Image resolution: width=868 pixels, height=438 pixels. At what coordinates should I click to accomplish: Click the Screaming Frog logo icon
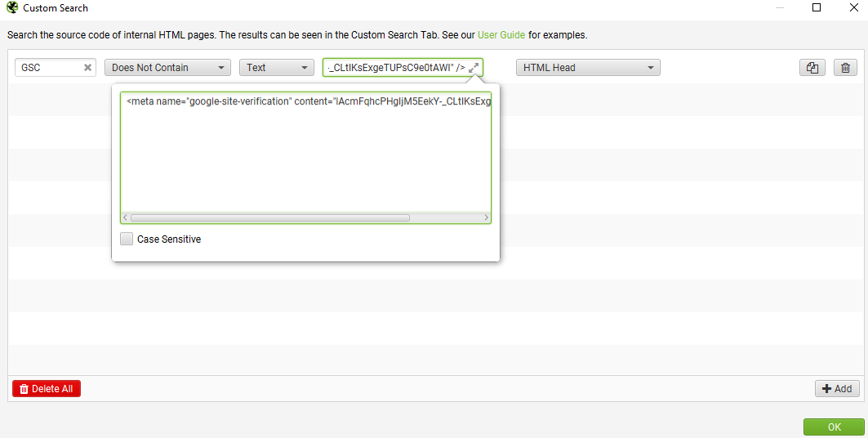click(11, 7)
